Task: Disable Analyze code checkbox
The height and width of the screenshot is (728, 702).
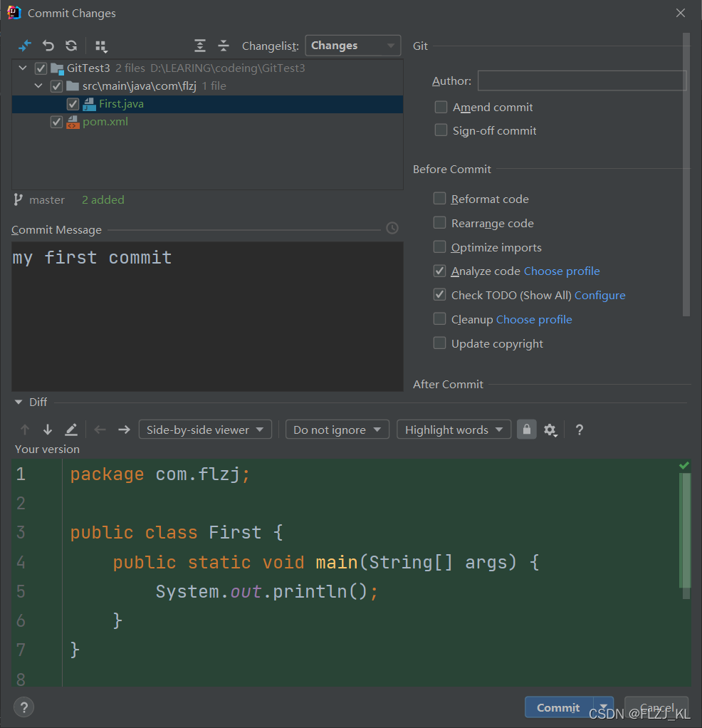Action: [439, 271]
